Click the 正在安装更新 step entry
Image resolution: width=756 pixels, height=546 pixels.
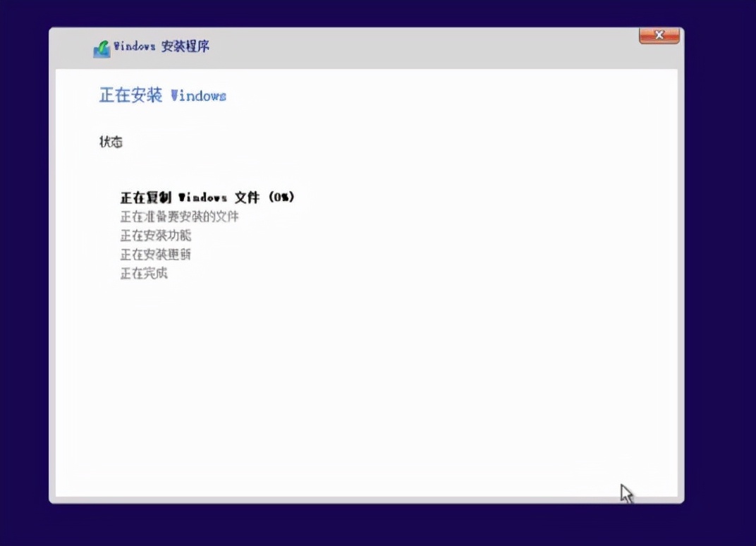pyautogui.click(x=155, y=254)
